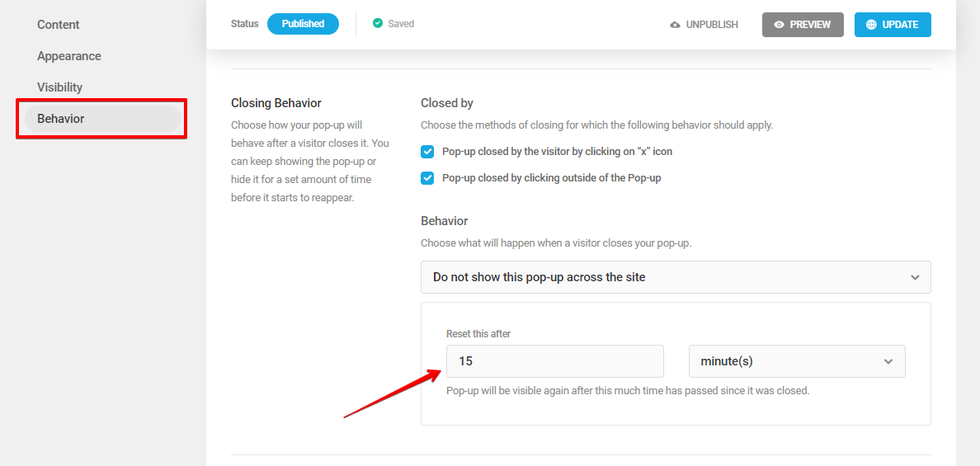Toggle the Published status pill
The width and height of the screenshot is (980, 466).
(x=303, y=25)
